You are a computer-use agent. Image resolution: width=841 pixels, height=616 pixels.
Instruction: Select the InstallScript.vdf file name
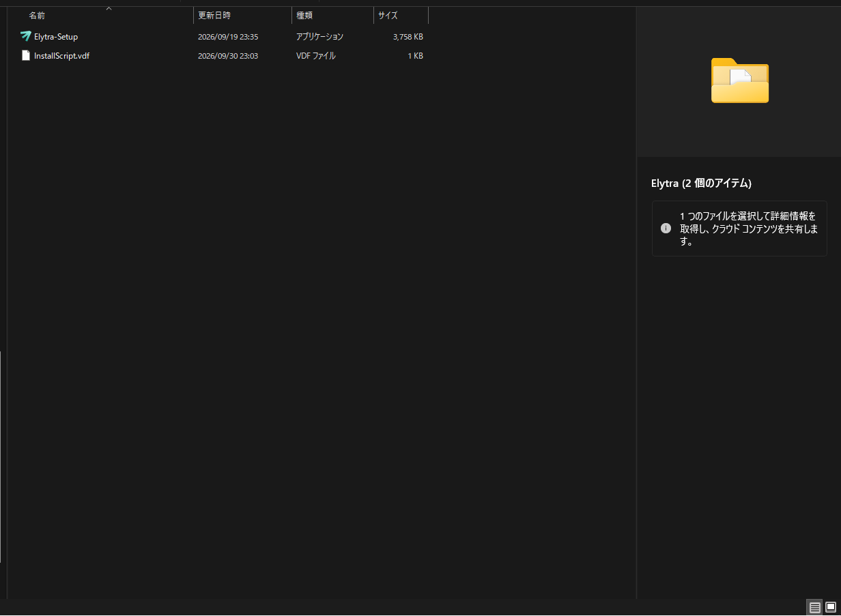61,56
